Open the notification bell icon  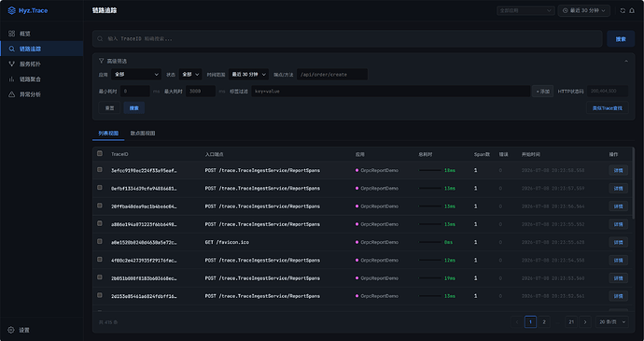(632, 10)
